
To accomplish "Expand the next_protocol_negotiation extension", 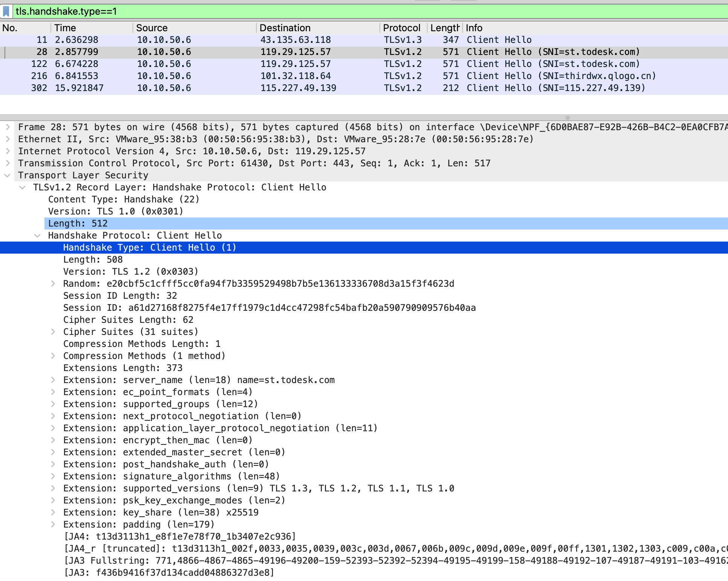I will click(x=53, y=416).
